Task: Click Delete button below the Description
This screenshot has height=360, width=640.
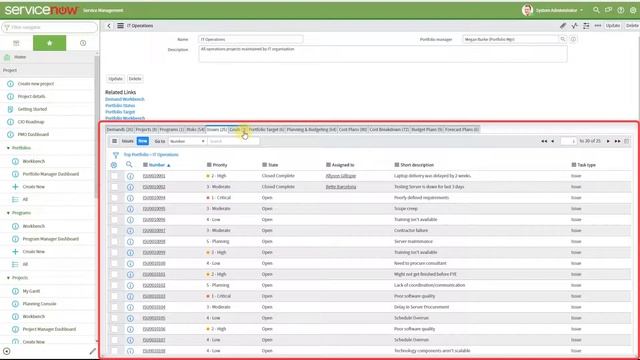Action: 135,79
